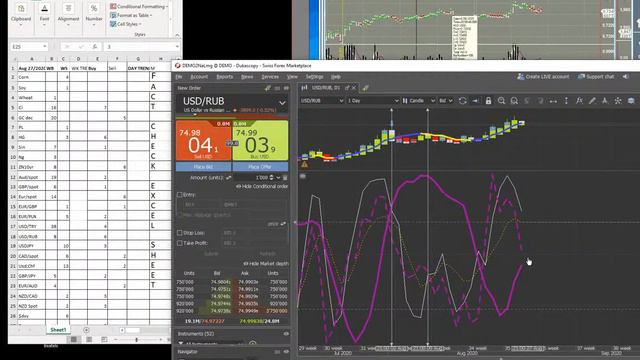The height and width of the screenshot is (360, 640).
Task: Zoom out on the chart with magnifier minus
Action: coord(514,101)
